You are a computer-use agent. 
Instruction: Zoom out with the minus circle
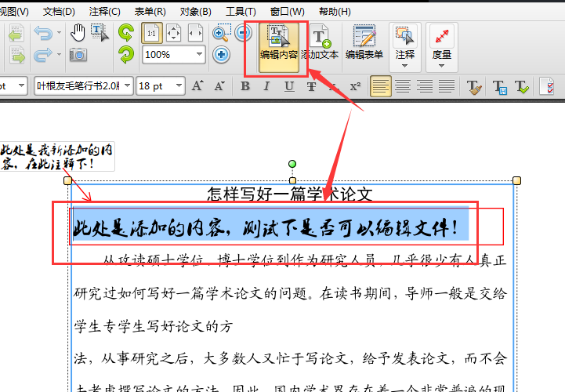[243, 33]
